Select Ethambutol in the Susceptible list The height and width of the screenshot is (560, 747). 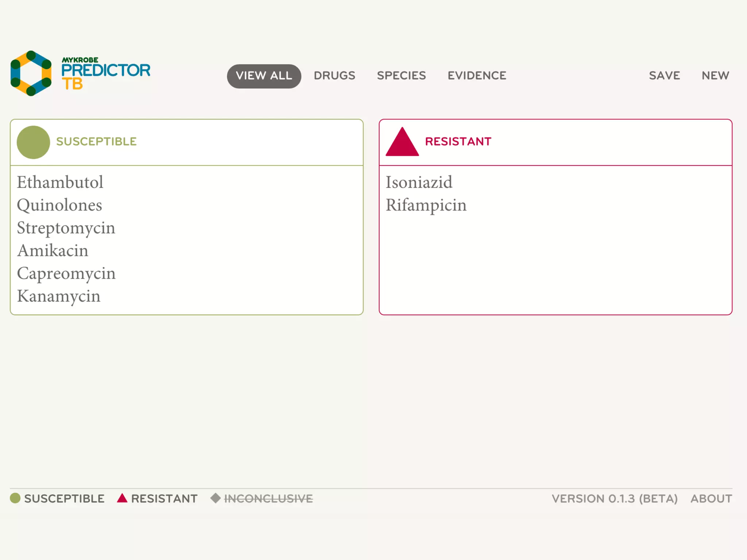coord(60,182)
